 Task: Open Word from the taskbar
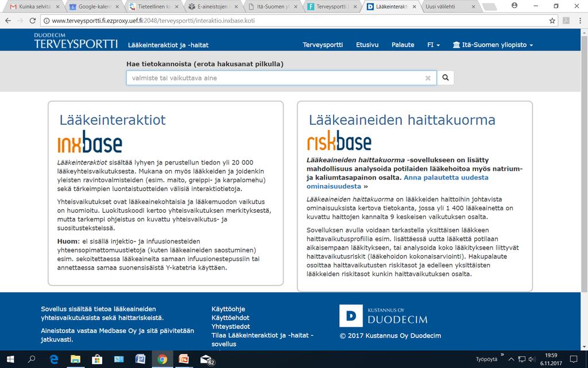(141, 359)
